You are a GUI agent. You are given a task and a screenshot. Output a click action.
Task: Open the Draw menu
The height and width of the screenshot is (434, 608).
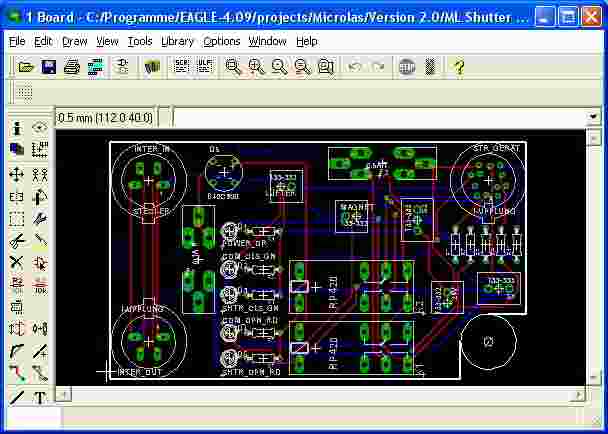point(74,41)
